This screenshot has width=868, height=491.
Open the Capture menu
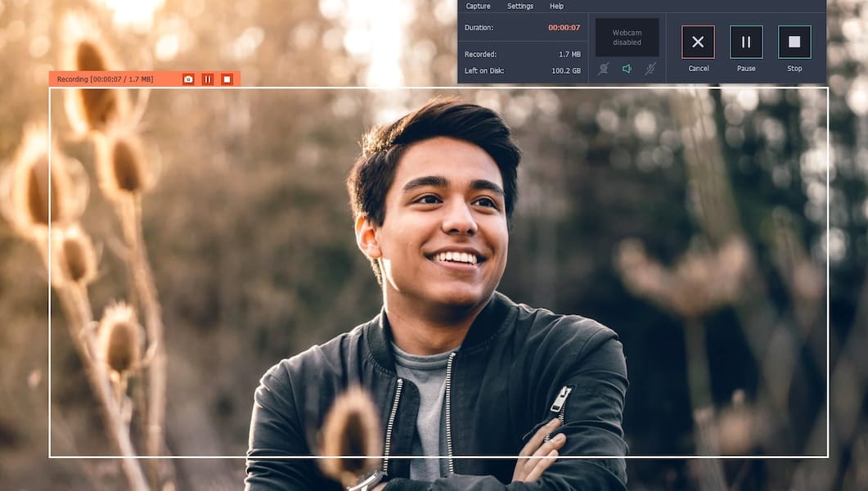(x=479, y=6)
